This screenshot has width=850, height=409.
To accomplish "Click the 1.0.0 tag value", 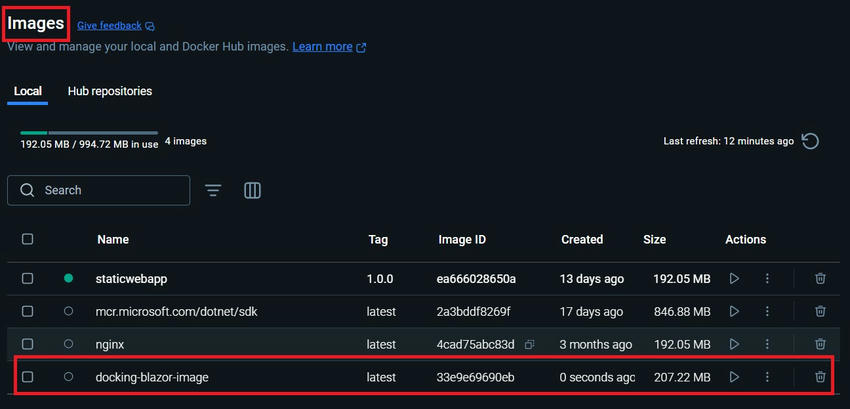I will tap(380, 279).
